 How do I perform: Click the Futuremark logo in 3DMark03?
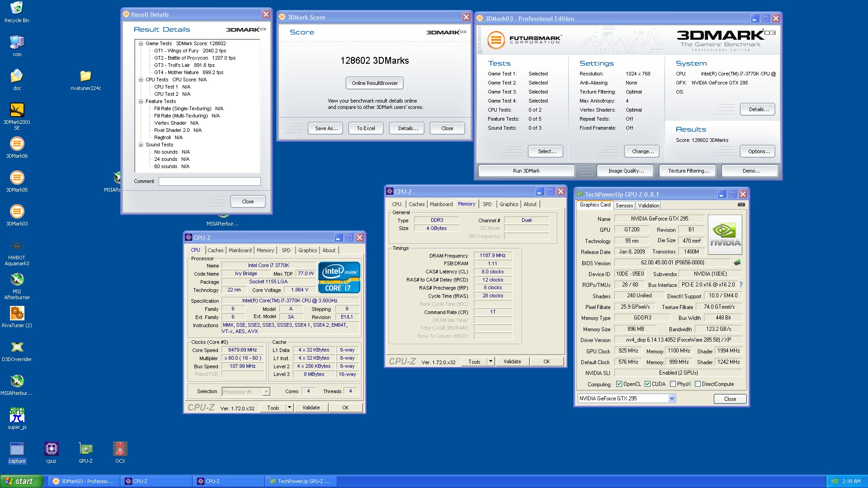pos(525,40)
